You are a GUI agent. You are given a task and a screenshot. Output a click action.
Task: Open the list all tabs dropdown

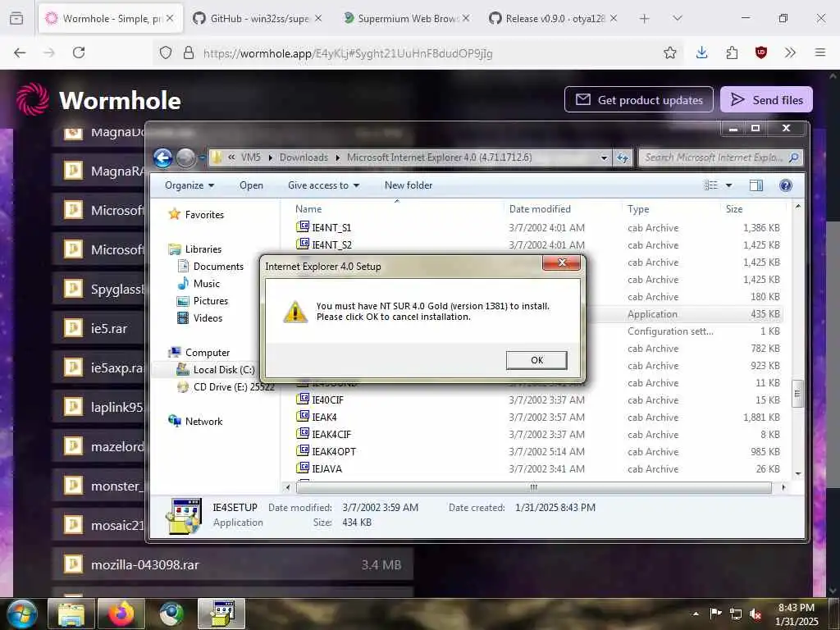coord(678,19)
